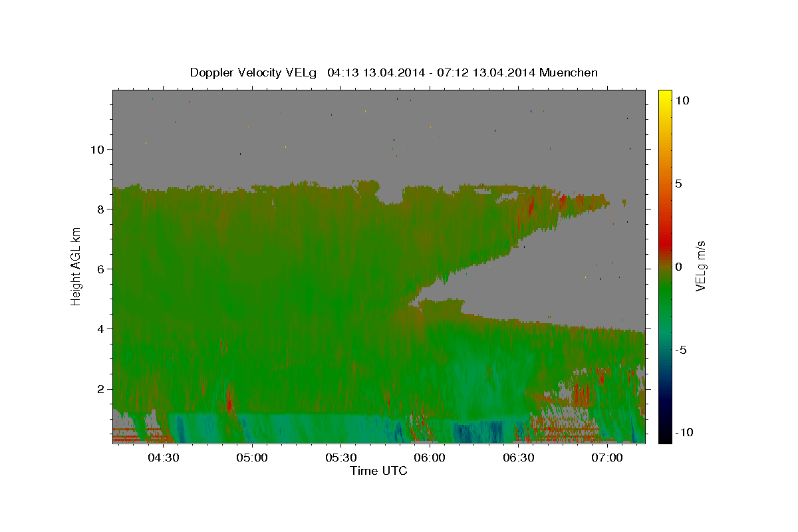Click the height tick label 10
Screen dimensions: 798x532
click(98, 149)
